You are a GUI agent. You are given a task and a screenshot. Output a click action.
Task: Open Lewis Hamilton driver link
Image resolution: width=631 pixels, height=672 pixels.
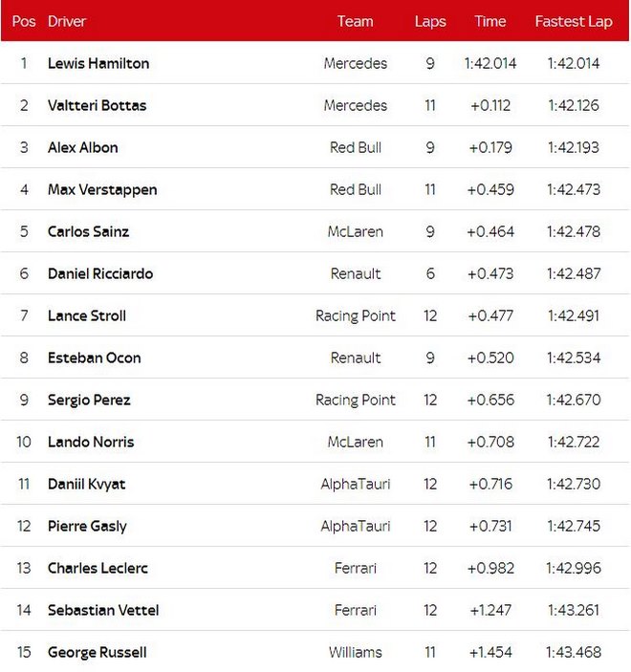coord(98,63)
